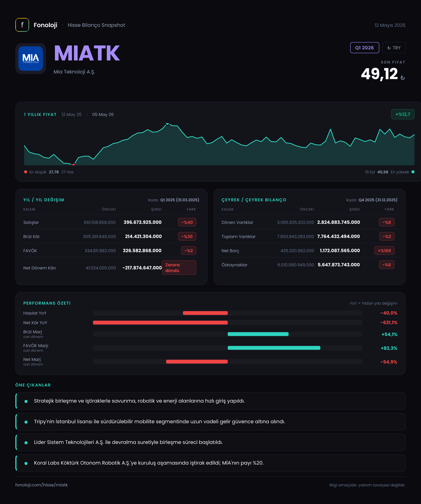The height and width of the screenshot is (504, 421).
Task: Click previous Satışlar value 661.518.858.000
Action: tap(100, 222)
